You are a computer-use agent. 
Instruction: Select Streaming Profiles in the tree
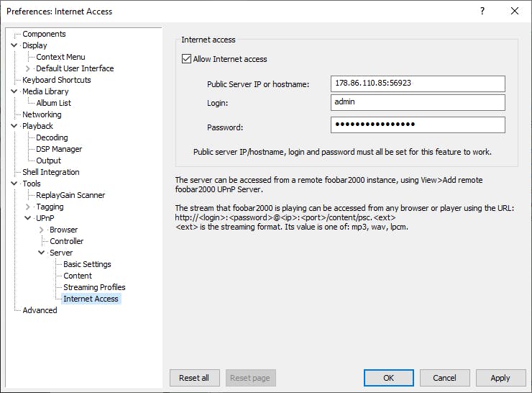click(x=94, y=287)
